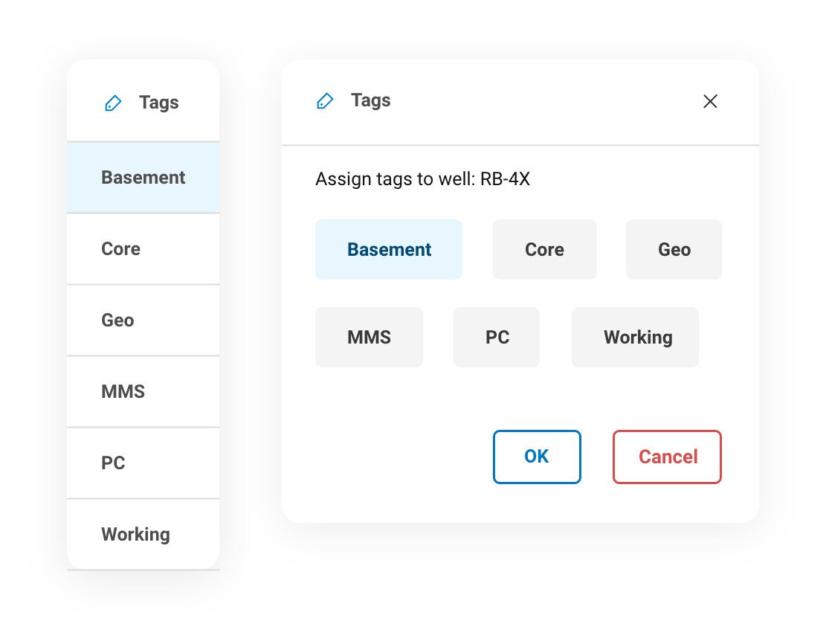
Task: Select Core in the left Tags list
Action: click(143, 248)
